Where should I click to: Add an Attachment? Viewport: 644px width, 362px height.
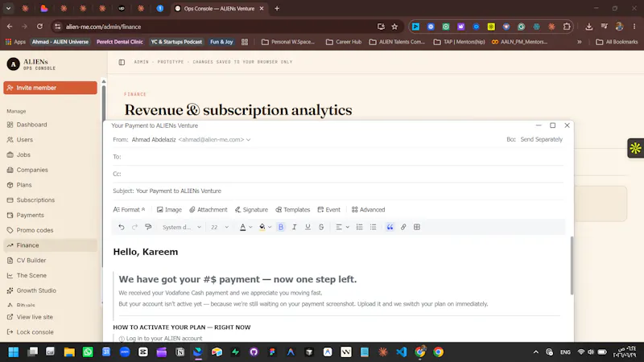tap(208, 210)
